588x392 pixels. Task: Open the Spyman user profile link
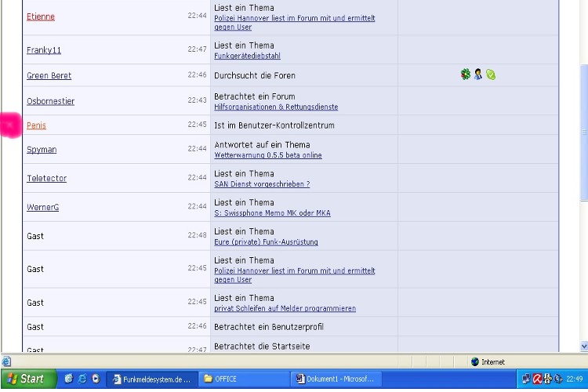coord(42,150)
